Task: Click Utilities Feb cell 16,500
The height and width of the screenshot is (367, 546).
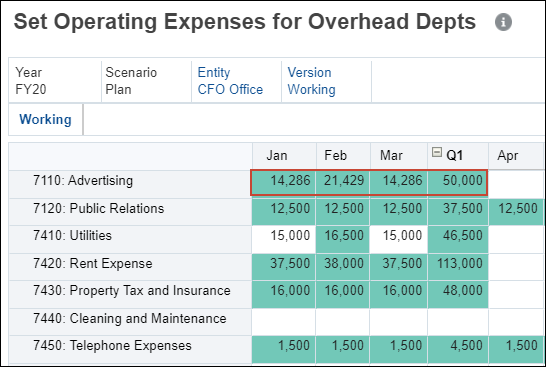Action: [343, 239]
